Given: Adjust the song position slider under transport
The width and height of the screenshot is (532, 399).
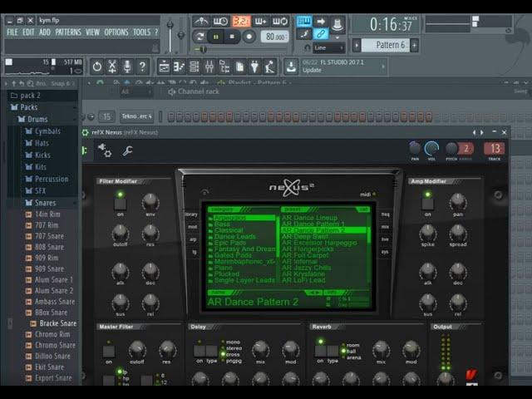Looking at the screenshot, I should pos(201,50).
